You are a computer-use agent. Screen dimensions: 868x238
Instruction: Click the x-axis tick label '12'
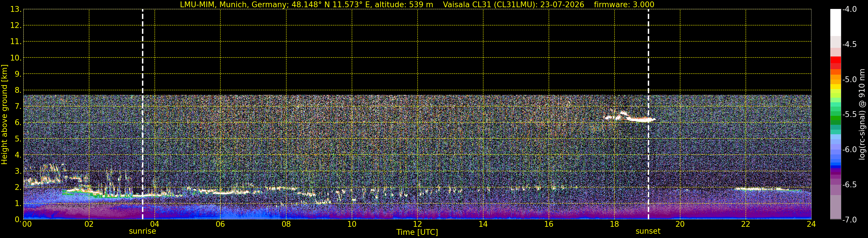pyautogui.click(x=417, y=224)
